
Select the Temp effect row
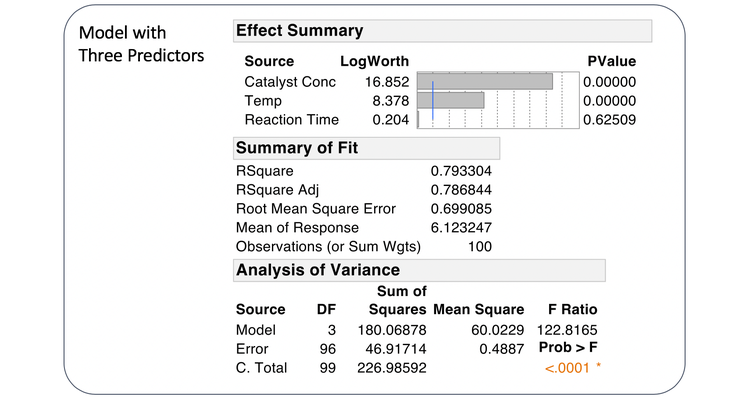tap(263, 101)
